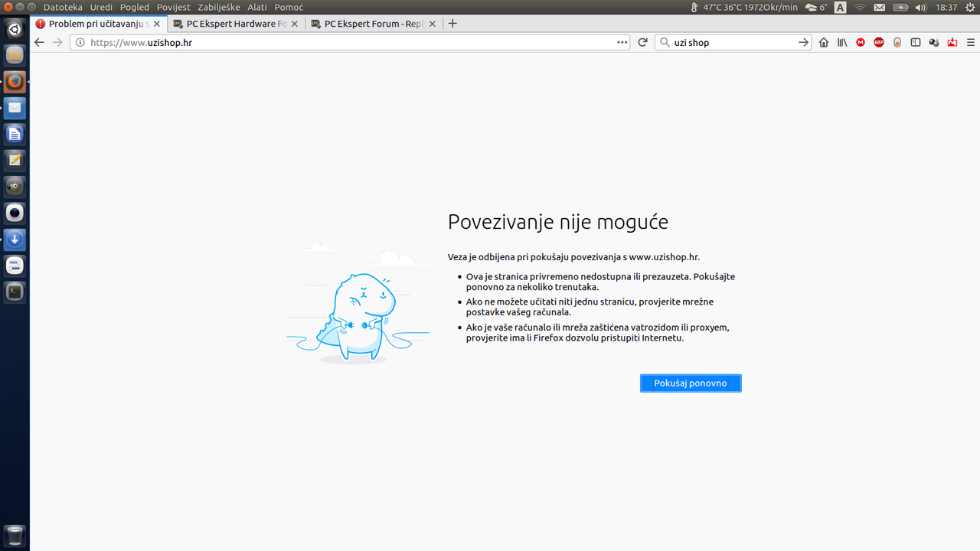Click the red M extension icon
Screen dimensions: 980x551
861,43
